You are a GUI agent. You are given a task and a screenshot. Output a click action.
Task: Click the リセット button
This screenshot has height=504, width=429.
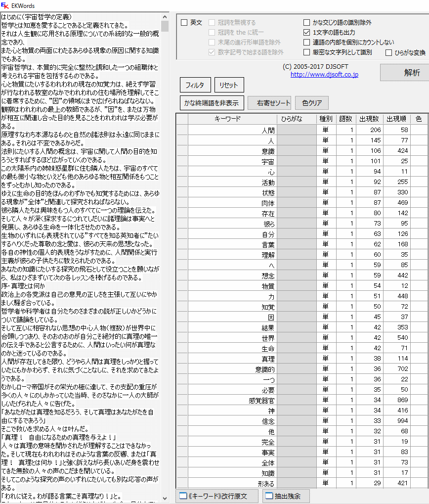[x=229, y=85]
